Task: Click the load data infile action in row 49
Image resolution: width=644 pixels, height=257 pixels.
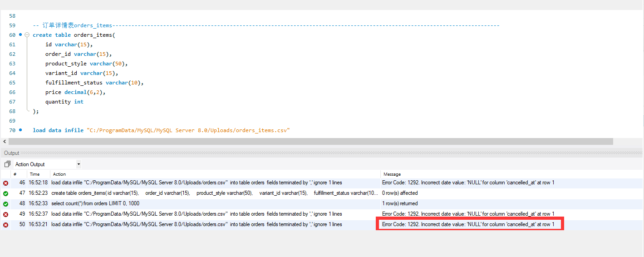Action: pyautogui.click(x=197, y=214)
